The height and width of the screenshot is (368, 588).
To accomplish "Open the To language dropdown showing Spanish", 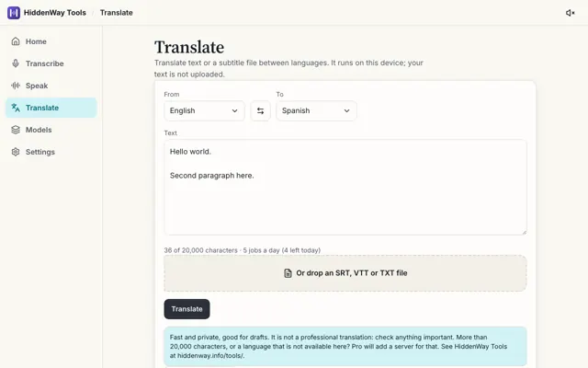I will 316,110.
